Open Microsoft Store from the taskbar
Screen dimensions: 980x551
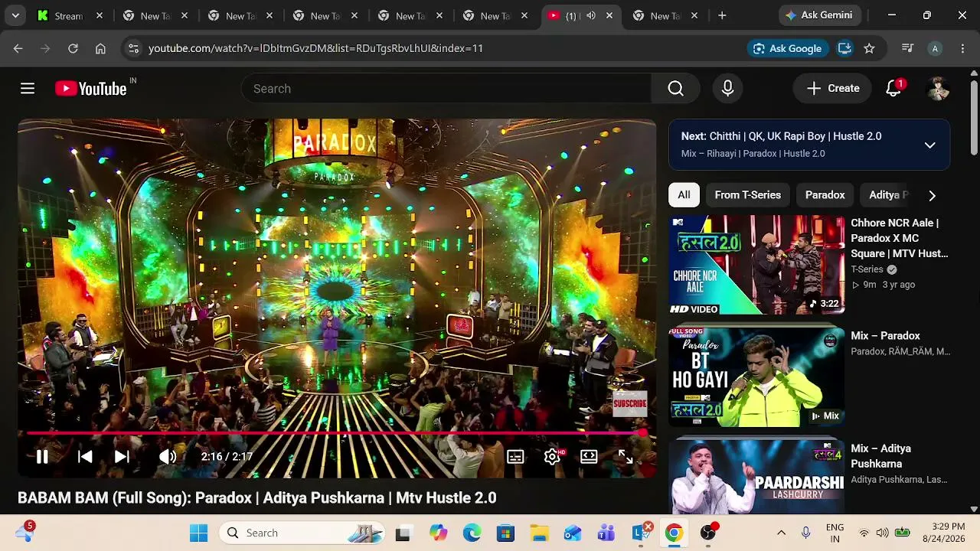click(505, 533)
